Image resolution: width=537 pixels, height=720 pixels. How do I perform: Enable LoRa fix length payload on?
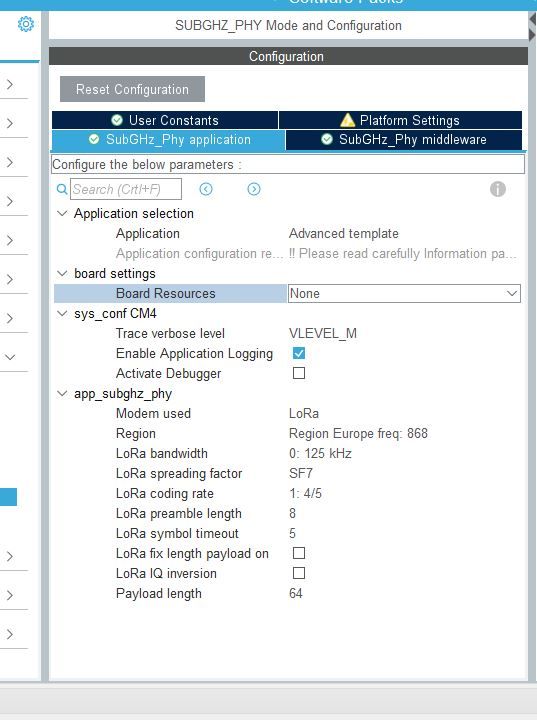[299, 553]
